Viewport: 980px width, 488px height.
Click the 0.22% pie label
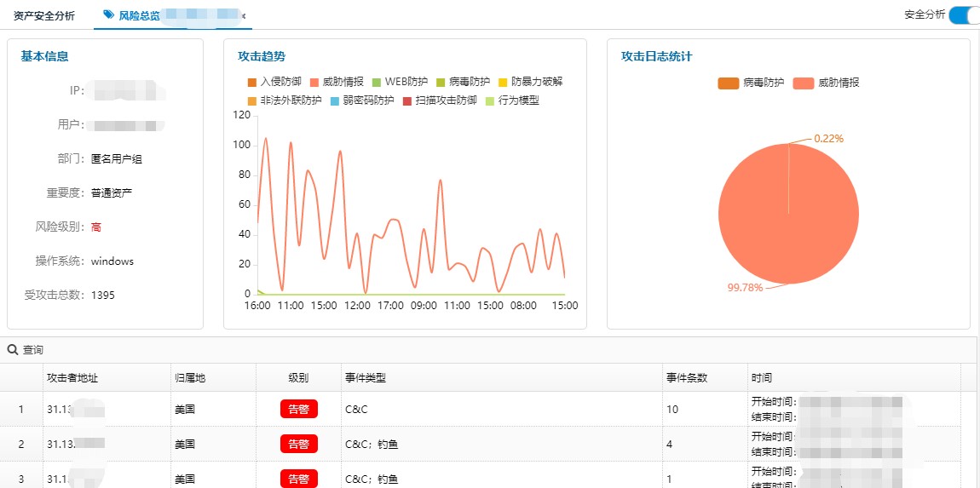point(829,139)
